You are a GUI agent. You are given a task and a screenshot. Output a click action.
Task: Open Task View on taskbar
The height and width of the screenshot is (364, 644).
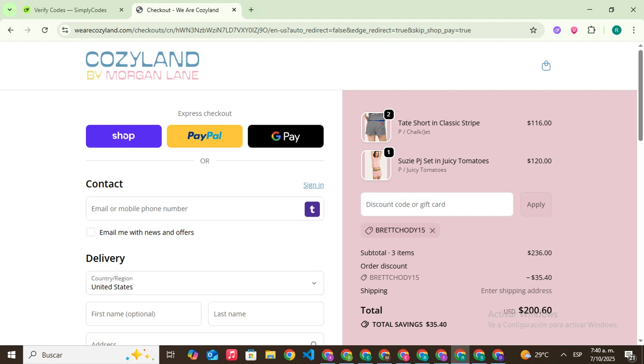tap(170, 355)
